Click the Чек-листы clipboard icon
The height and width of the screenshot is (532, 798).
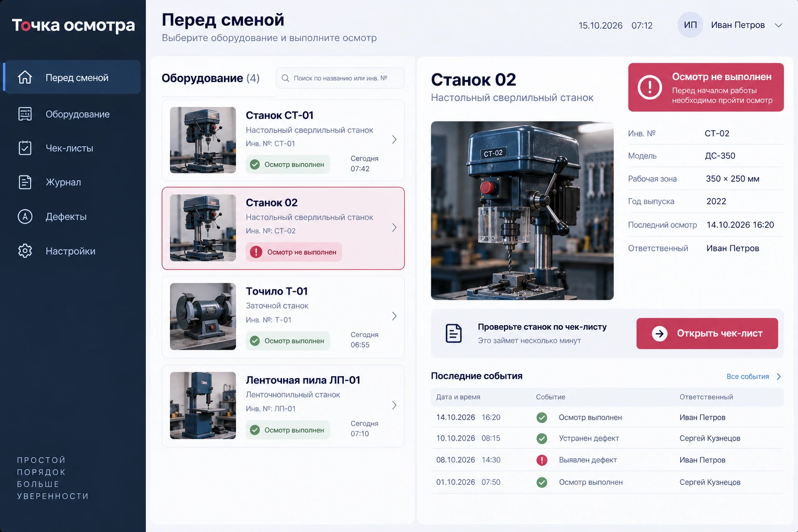(x=25, y=148)
